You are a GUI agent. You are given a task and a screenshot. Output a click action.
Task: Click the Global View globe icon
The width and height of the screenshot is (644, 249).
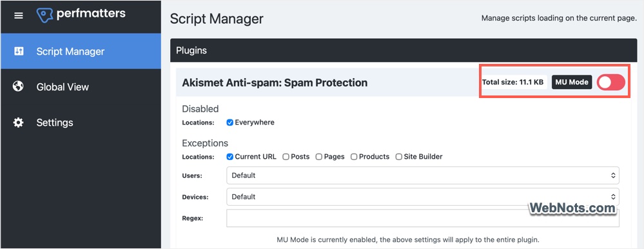click(x=18, y=86)
